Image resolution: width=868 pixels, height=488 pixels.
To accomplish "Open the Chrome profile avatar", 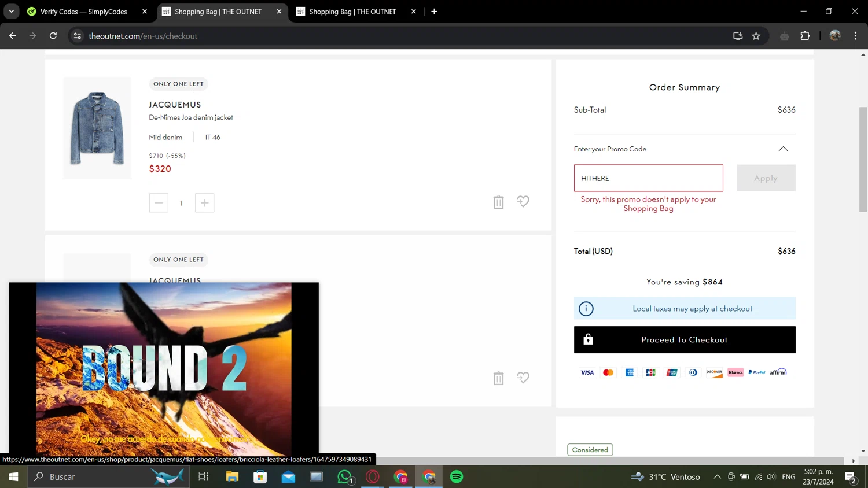I will (x=835, y=36).
